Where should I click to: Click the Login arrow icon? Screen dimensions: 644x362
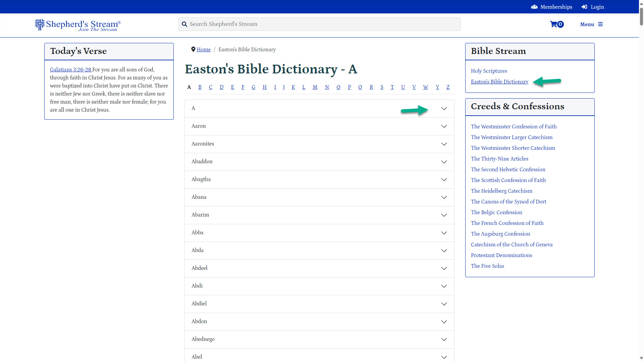click(x=584, y=7)
